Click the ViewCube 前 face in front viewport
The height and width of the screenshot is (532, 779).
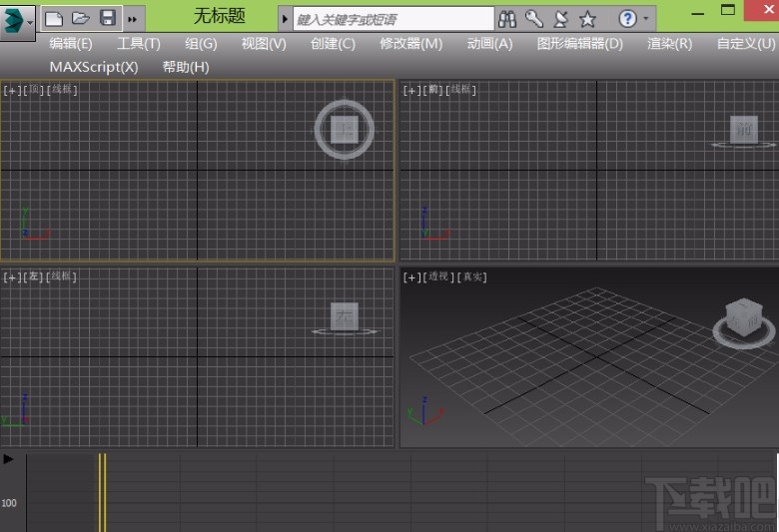744,129
